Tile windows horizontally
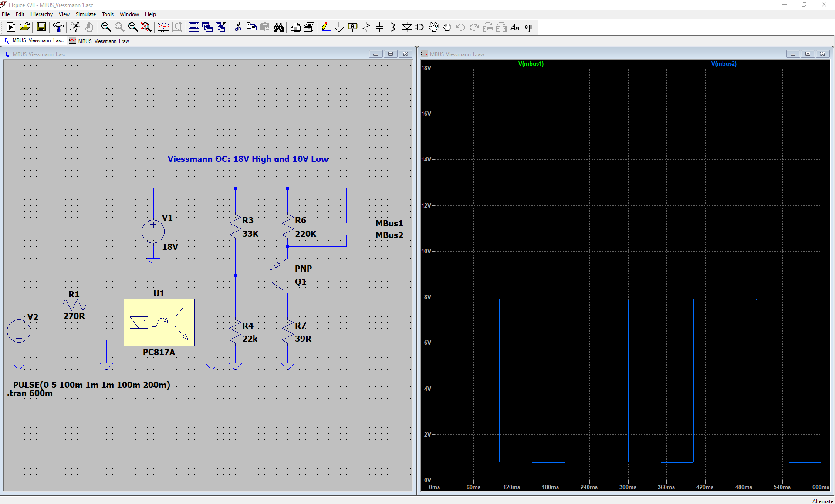Image resolution: width=835 pixels, height=504 pixels. point(194,27)
